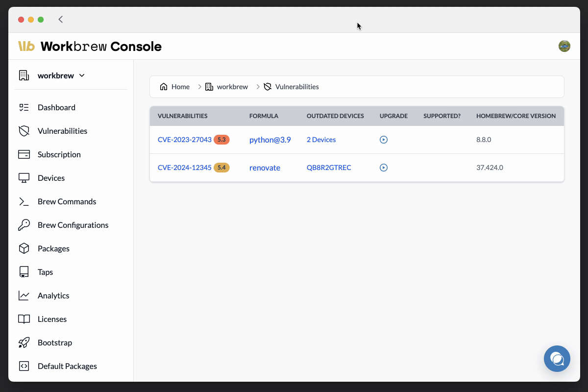This screenshot has width=588, height=392.
Task: Click the Workbrew Console title
Action: [101, 46]
